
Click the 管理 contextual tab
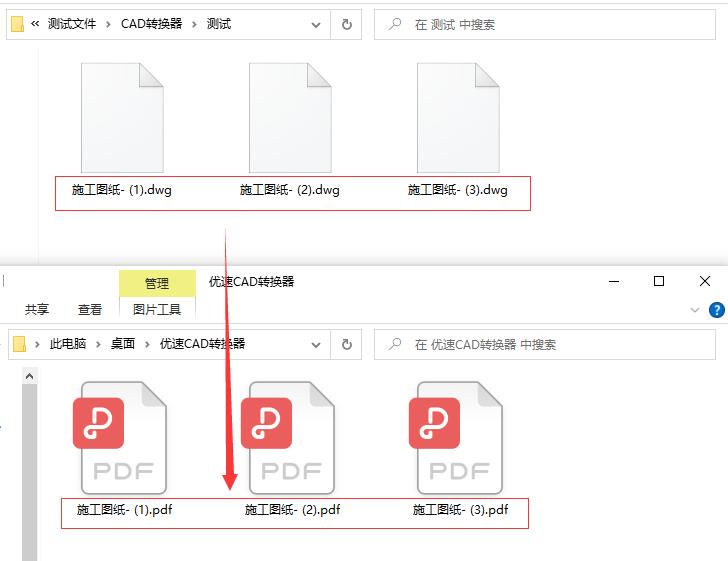pos(157,283)
